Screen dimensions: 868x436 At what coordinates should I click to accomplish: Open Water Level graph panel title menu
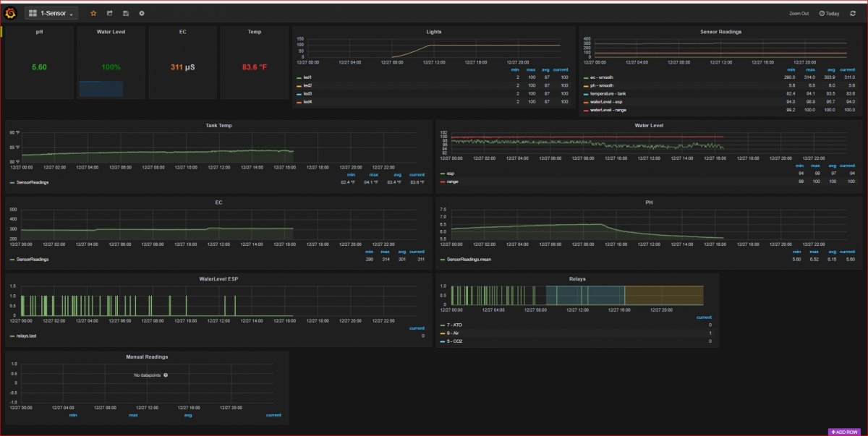pos(649,125)
